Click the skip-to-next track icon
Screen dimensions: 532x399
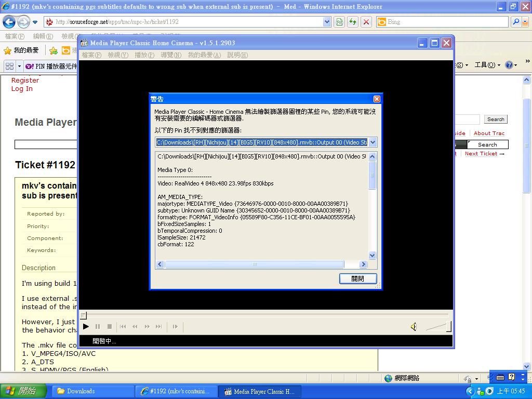point(159,327)
